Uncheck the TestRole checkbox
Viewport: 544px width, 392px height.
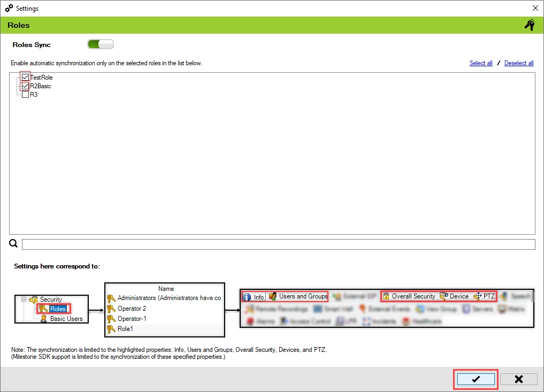pos(25,78)
